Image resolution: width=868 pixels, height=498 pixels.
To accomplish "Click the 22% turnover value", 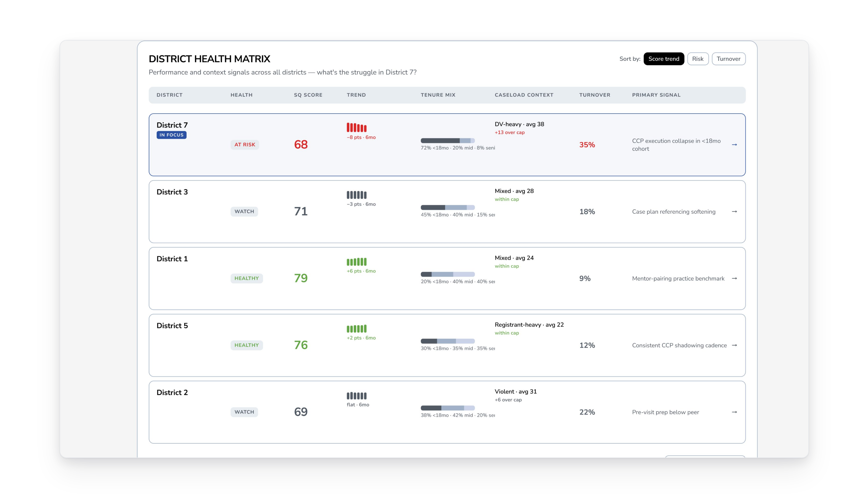I will [x=587, y=412].
